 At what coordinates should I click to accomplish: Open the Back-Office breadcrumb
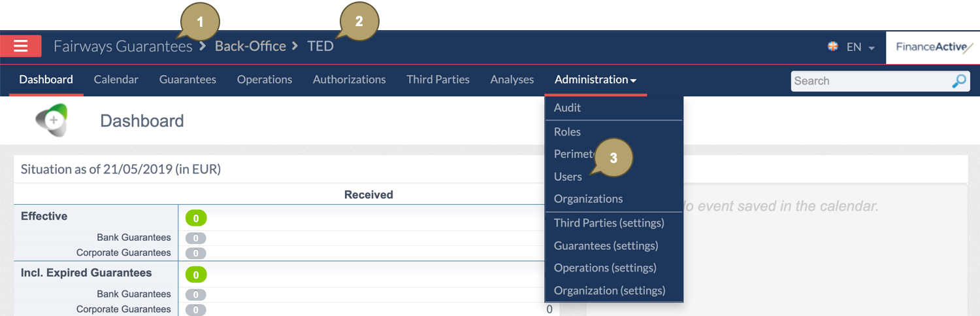250,46
